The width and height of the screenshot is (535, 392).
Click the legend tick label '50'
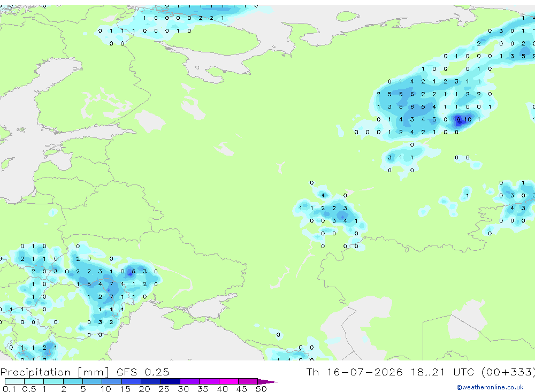tap(261, 389)
